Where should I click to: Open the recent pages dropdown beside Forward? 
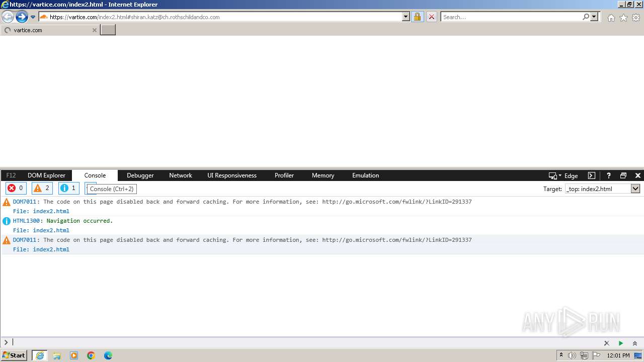point(33,17)
